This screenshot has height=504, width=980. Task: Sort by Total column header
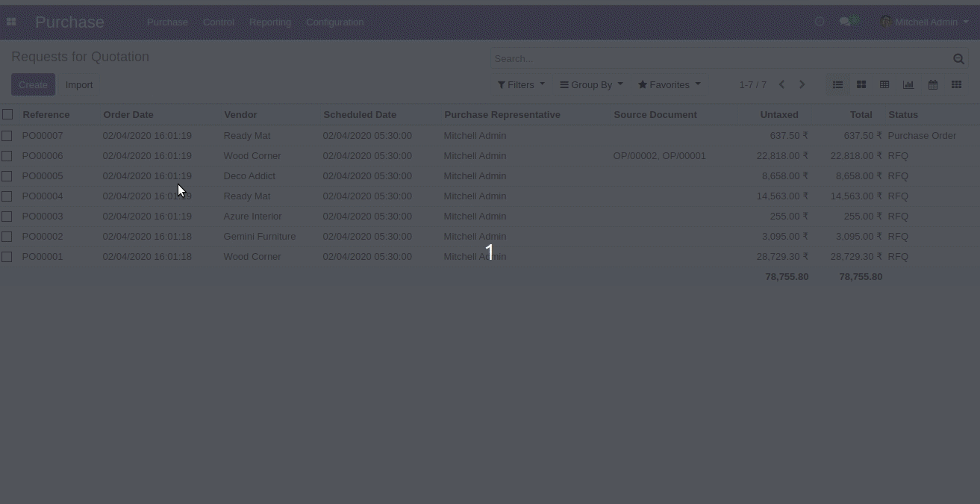(861, 115)
